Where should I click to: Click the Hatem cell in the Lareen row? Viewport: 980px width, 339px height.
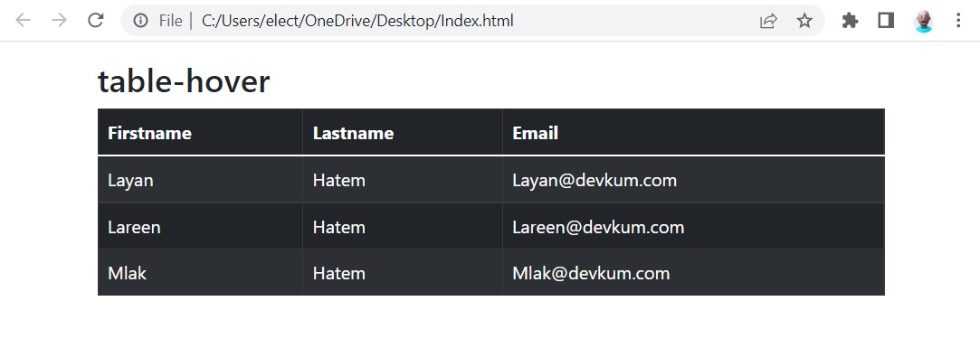403,227
